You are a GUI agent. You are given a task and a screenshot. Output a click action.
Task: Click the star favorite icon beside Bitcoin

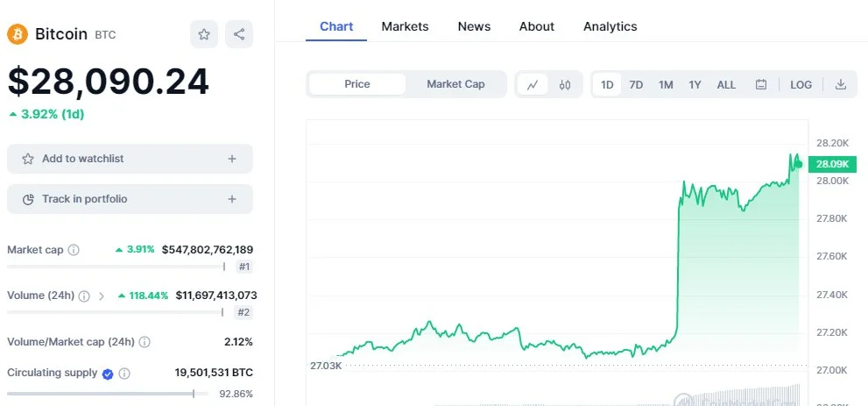tap(204, 34)
